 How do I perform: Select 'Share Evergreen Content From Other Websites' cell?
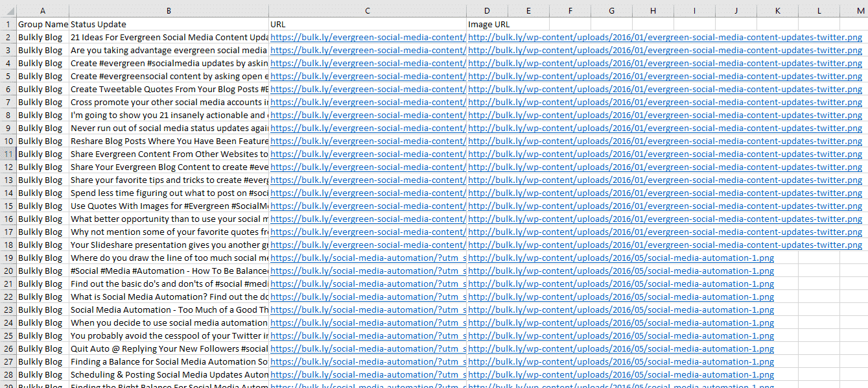[169, 154]
